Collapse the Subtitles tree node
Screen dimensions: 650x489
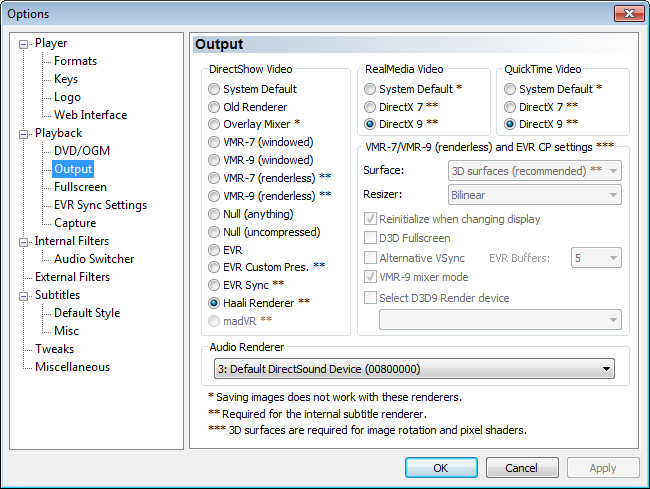[x=24, y=295]
